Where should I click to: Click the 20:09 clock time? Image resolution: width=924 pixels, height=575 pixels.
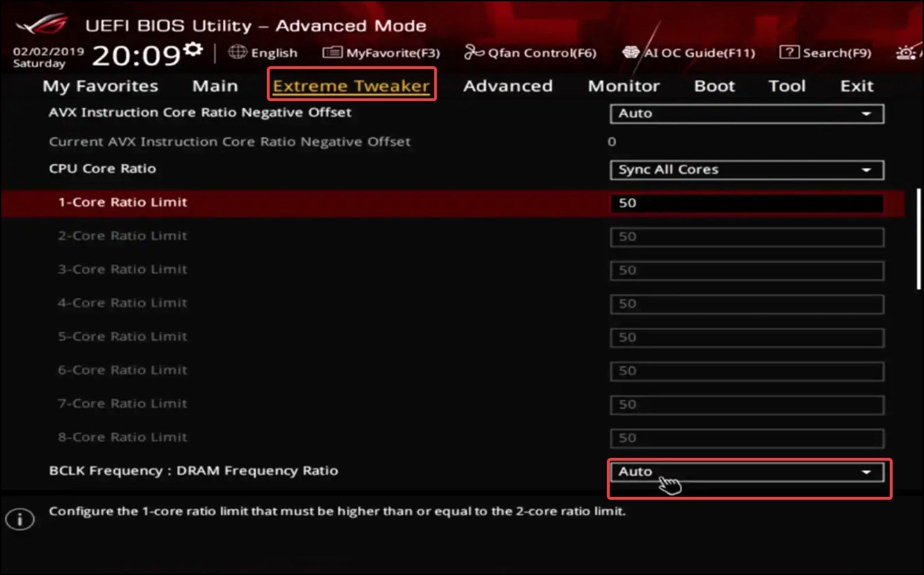click(x=137, y=55)
